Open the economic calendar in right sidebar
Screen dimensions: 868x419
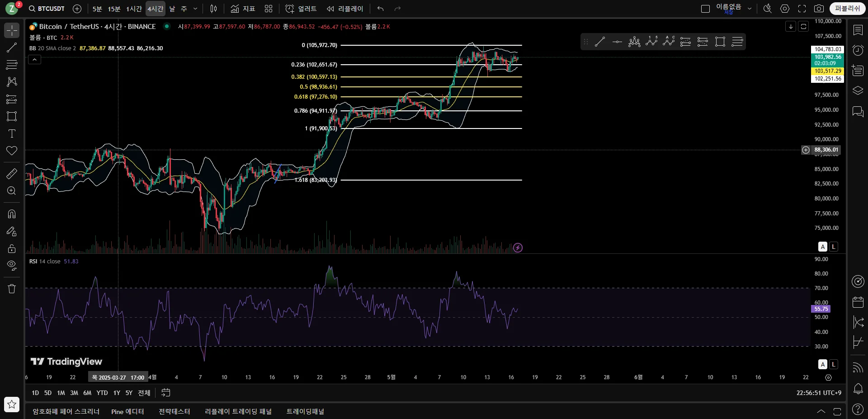click(858, 302)
